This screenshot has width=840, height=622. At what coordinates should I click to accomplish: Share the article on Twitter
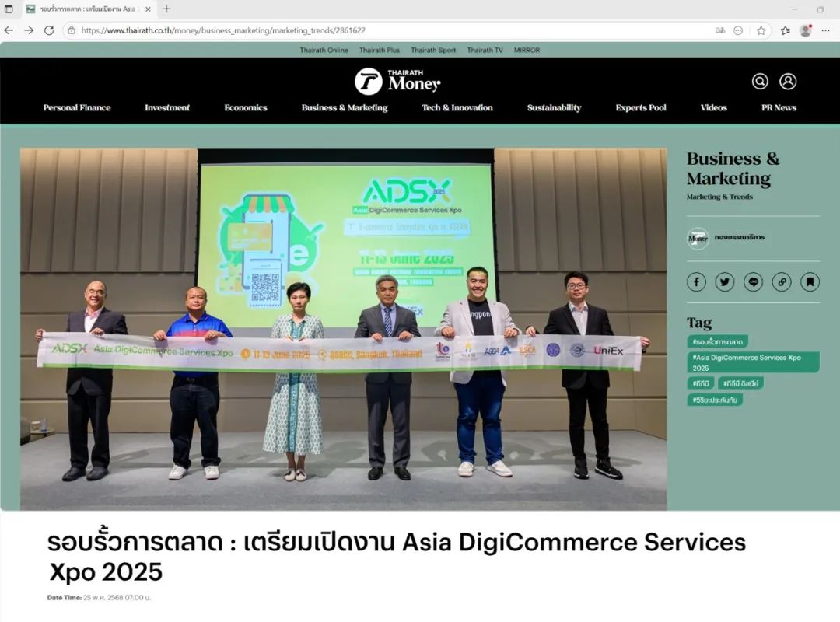(x=725, y=281)
